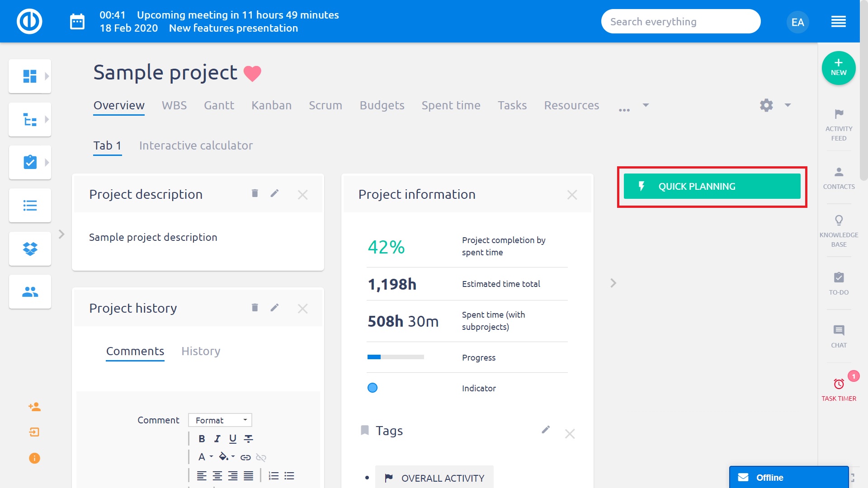Apply underline in comment editor
The height and width of the screenshot is (488, 868).
(233, 439)
